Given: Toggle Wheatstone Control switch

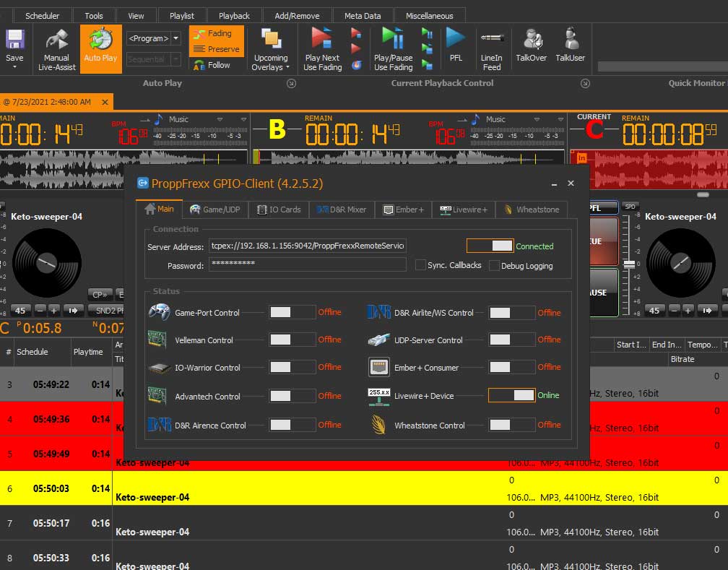Looking at the screenshot, I should pos(511,425).
